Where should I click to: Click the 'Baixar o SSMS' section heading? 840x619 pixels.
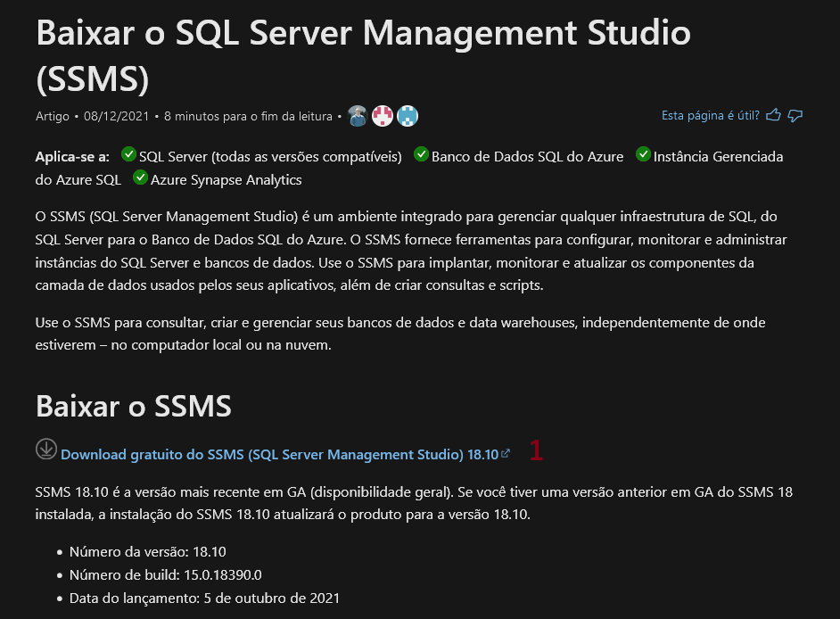[x=134, y=406]
